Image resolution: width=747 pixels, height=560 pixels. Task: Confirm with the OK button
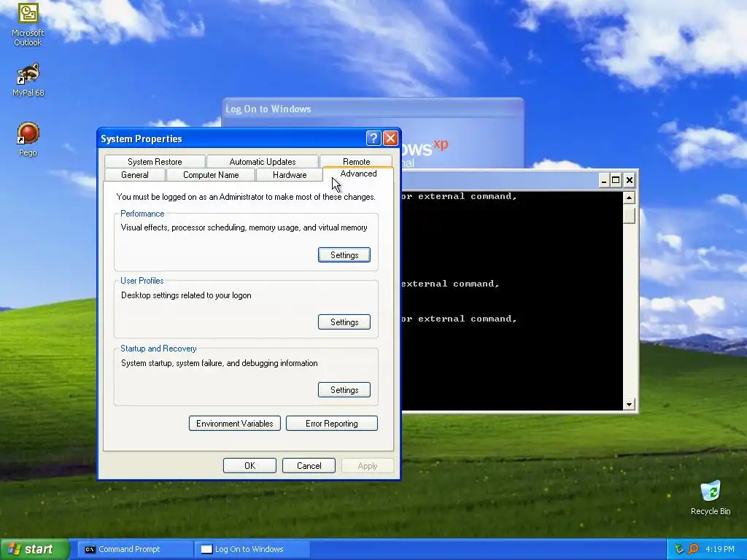click(x=249, y=465)
